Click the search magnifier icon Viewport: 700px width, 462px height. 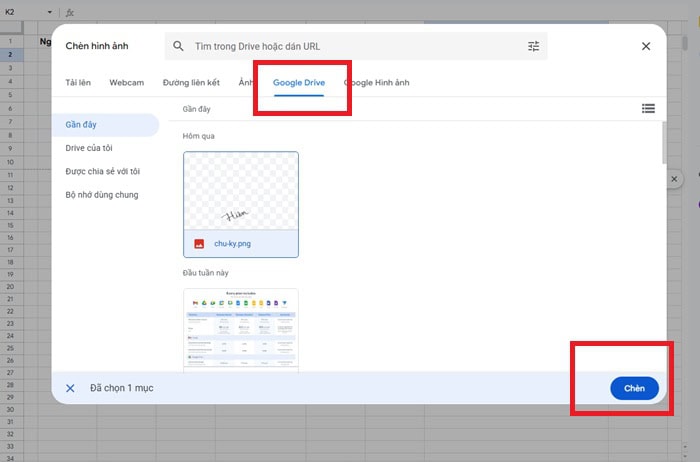[178, 46]
